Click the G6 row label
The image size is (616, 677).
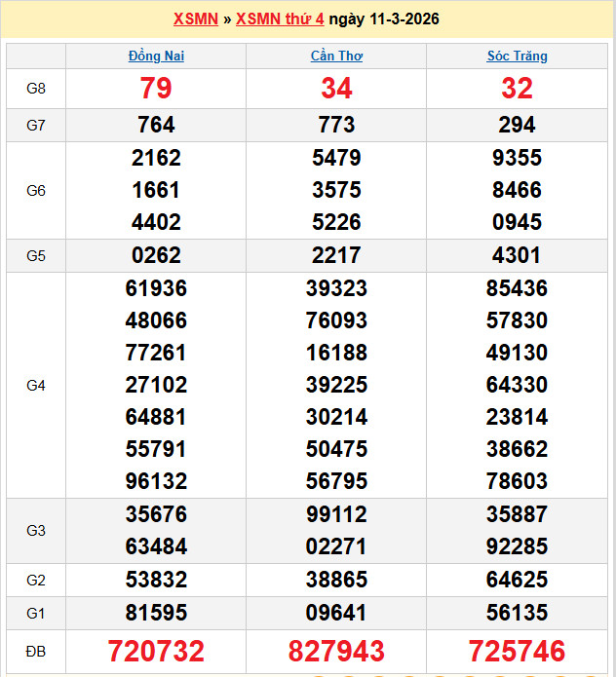click(36, 190)
